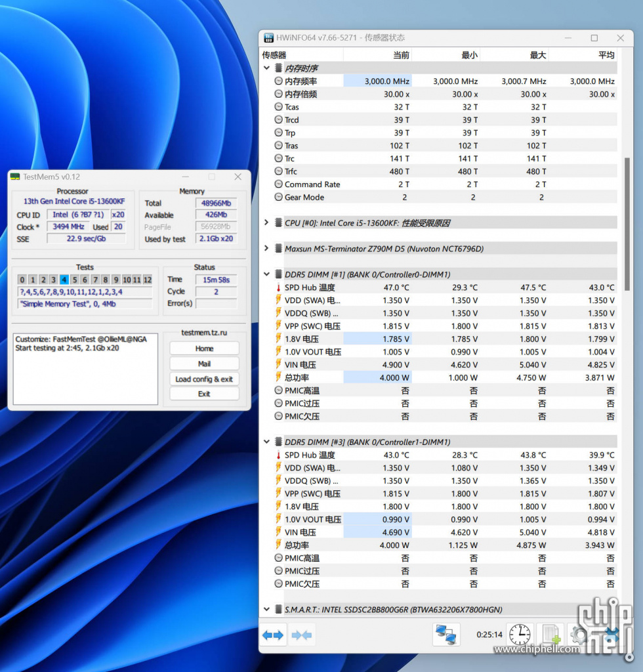Image resolution: width=643 pixels, height=672 pixels.
Task: Click the lightning icon of DIMM #1 总功率
Action: 278,377
